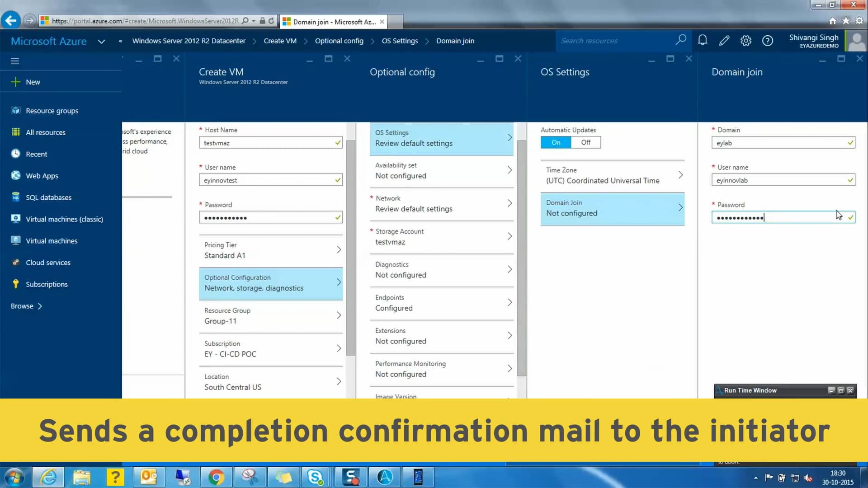868x488 pixels.
Task: Toggle the portal hamburger menu
Action: coord(15,61)
